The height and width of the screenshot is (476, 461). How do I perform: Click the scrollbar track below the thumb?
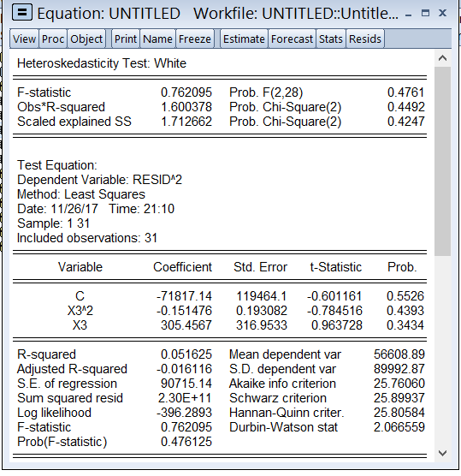point(442,351)
